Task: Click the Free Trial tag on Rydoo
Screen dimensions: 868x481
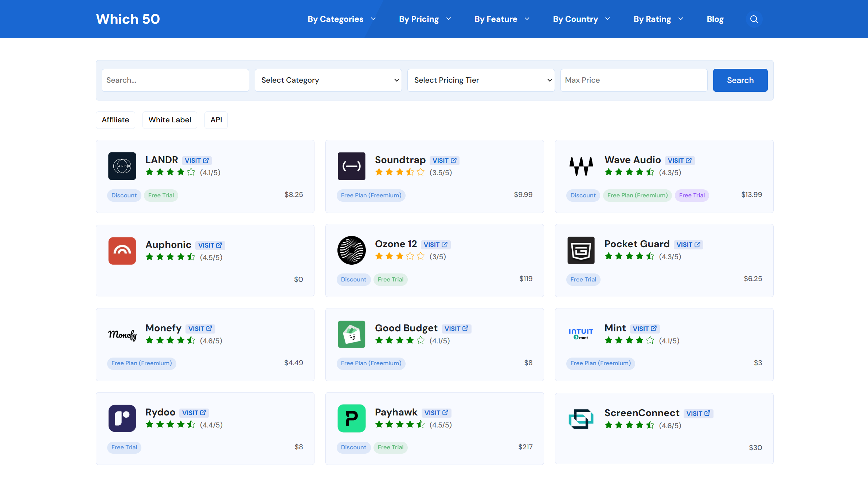Action: click(x=124, y=448)
